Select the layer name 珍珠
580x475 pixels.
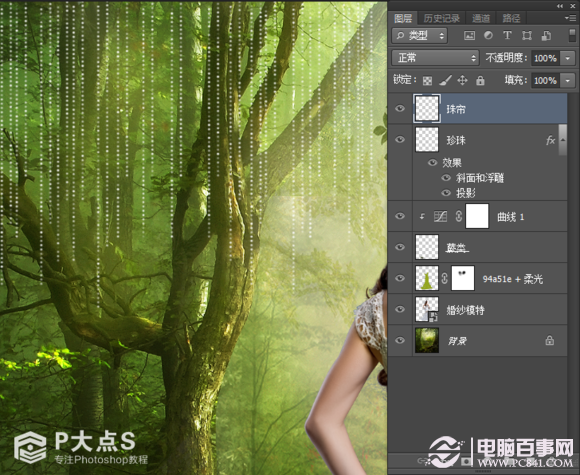(x=456, y=140)
